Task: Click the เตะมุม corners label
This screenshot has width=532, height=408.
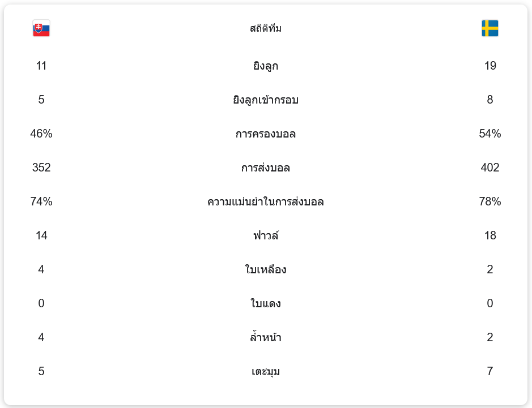Action: [265, 372]
